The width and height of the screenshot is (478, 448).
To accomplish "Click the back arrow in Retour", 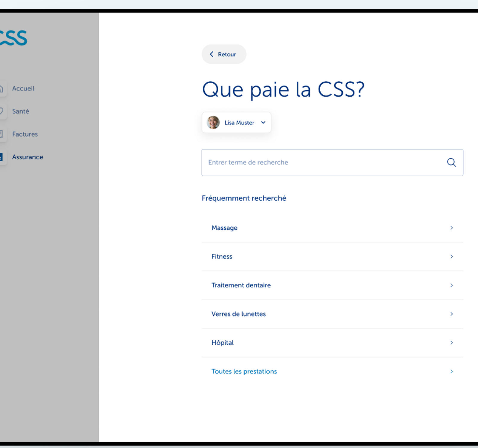I will (x=212, y=54).
